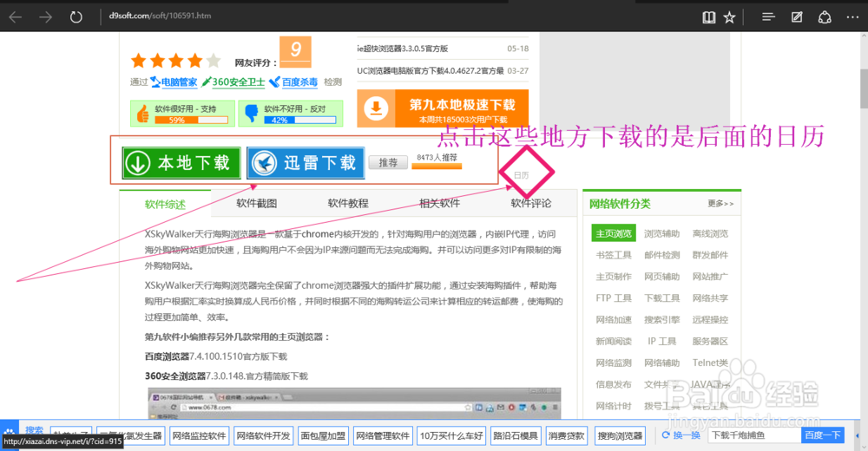Viewport: 868px width, 451px height.
Task: Select the 远程操控 category
Action: tap(710, 320)
